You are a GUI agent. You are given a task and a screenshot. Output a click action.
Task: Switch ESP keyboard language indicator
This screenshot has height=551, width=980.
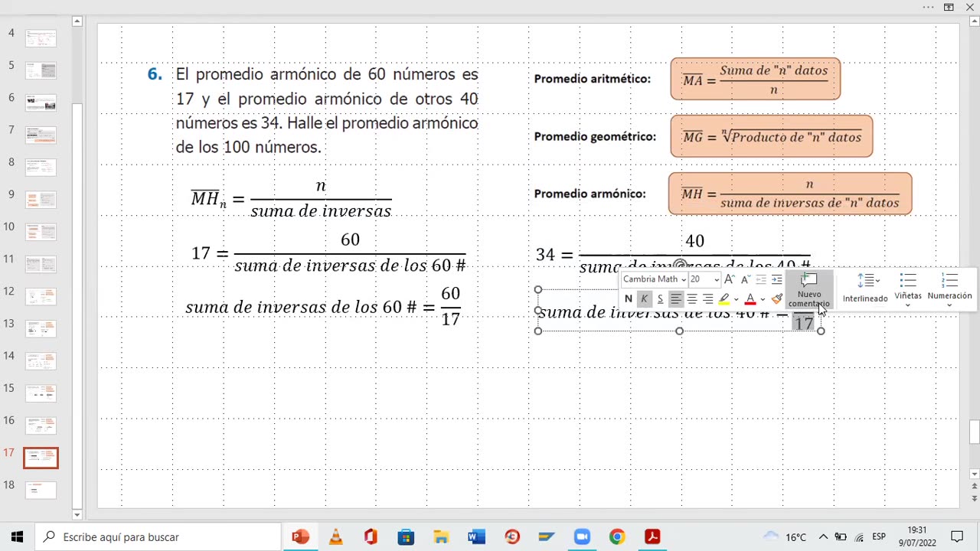pyautogui.click(x=879, y=537)
